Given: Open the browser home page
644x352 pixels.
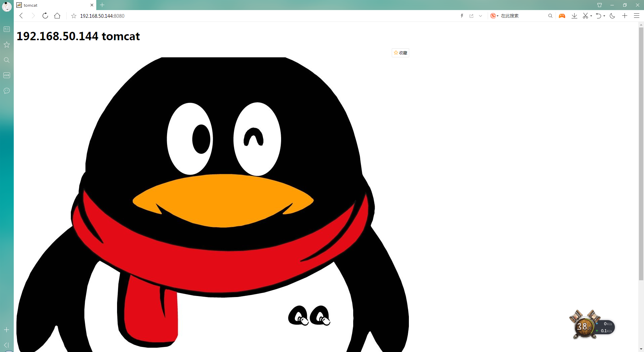Looking at the screenshot, I should pos(57,16).
